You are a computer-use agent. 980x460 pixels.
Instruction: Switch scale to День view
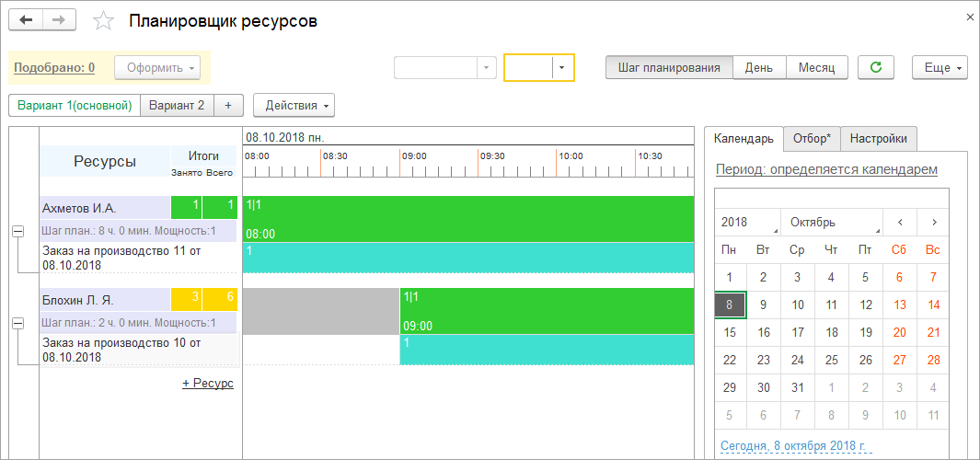[759, 67]
